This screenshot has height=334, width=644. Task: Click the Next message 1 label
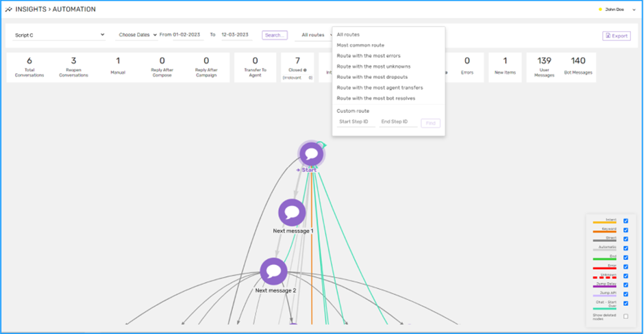[293, 231]
